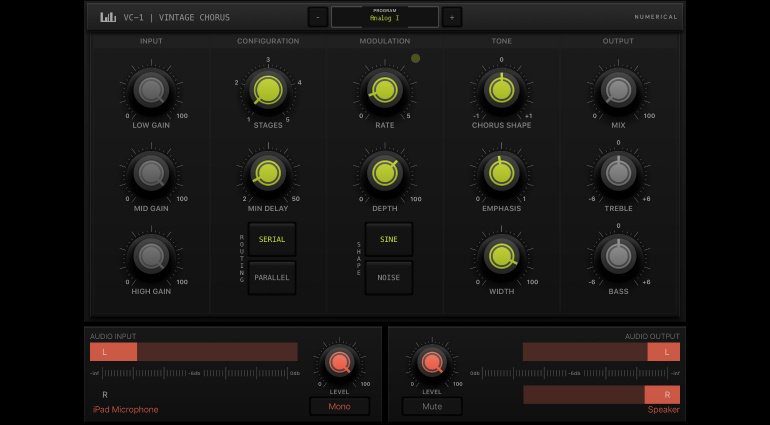Go to previous program with minus button
The height and width of the screenshot is (425, 770).
click(317, 17)
